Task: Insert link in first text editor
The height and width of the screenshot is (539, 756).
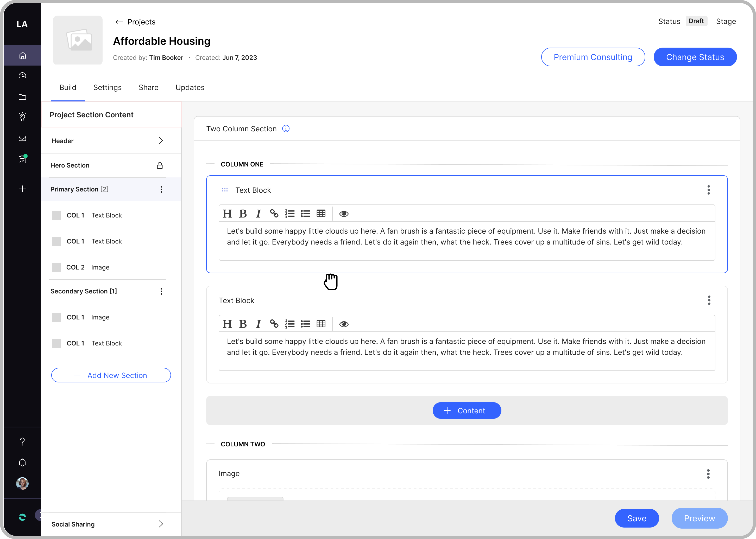Action: point(274,213)
